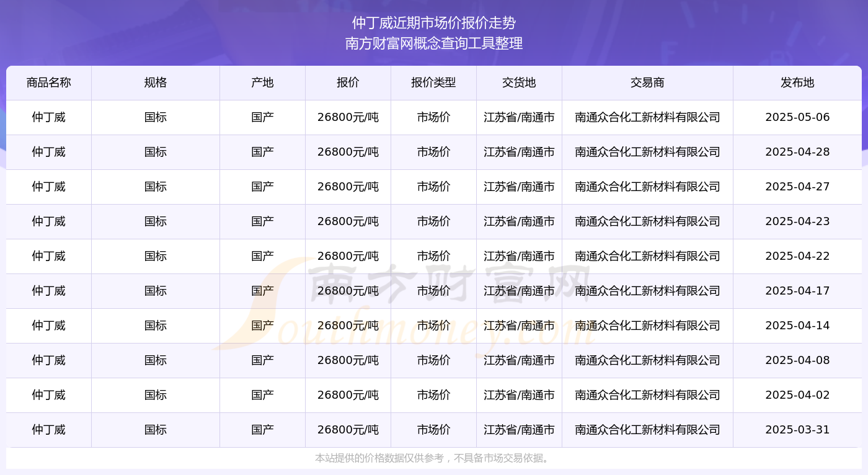Select the date cell 2025-04-08

coord(797,360)
